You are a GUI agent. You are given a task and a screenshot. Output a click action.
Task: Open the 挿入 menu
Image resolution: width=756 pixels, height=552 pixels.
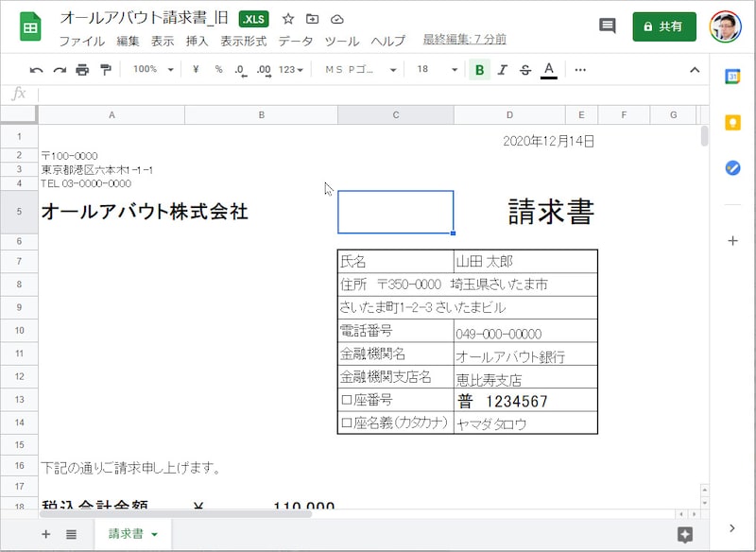(198, 41)
